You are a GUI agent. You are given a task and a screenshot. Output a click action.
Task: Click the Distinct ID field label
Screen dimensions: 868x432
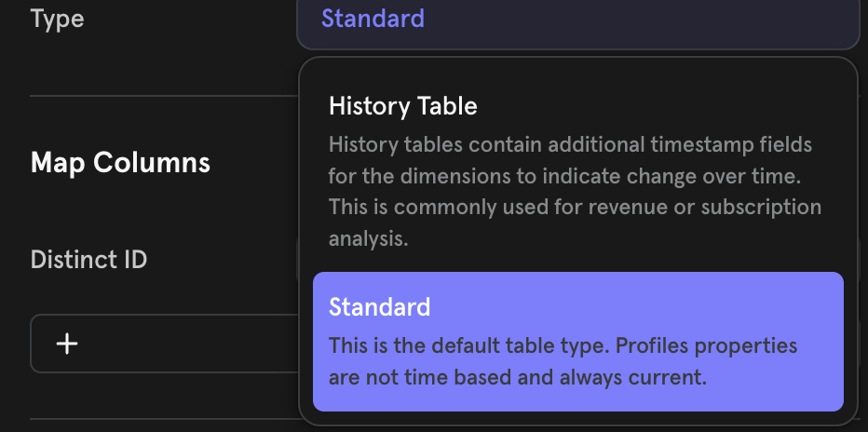point(88,259)
